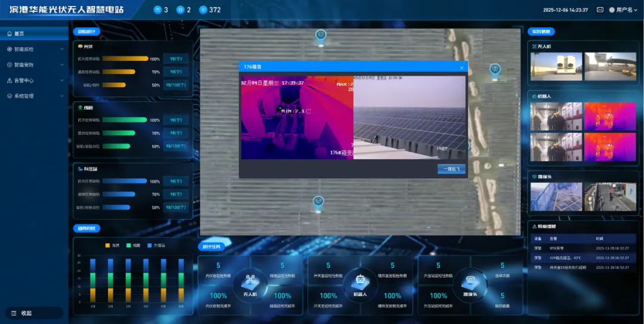Open second 无人机 live feed thumbnail
This screenshot has height=324, width=644.
(x=610, y=66)
